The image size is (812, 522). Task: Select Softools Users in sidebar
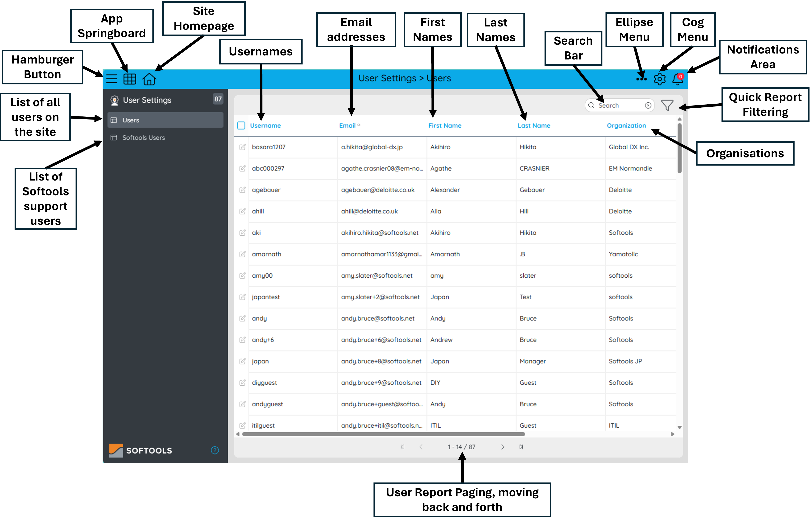point(165,138)
